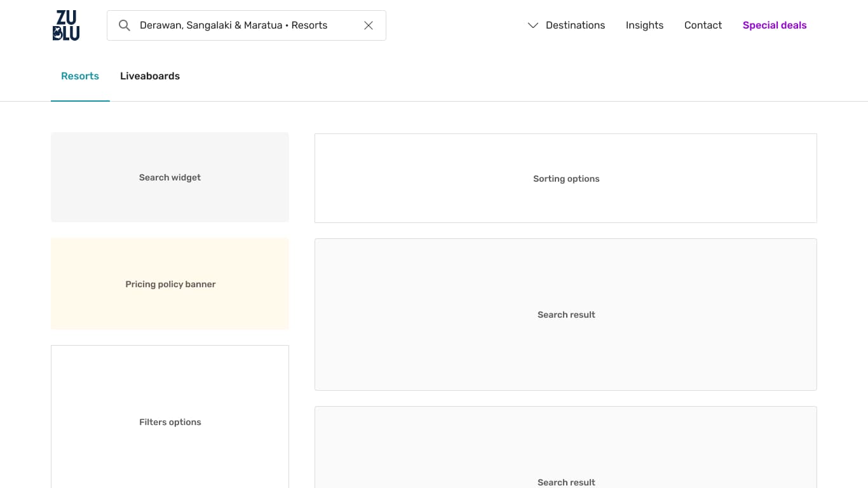This screenshot has height=488, width=868.
Task: Expand the Destinations chevron arrow
Action: coord(532,25)
